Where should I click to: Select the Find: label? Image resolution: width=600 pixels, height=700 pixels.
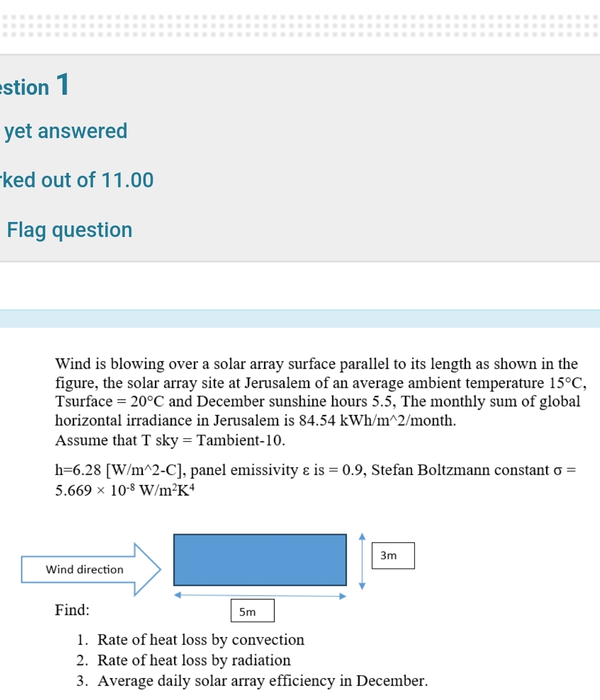[x=72, y=610]
